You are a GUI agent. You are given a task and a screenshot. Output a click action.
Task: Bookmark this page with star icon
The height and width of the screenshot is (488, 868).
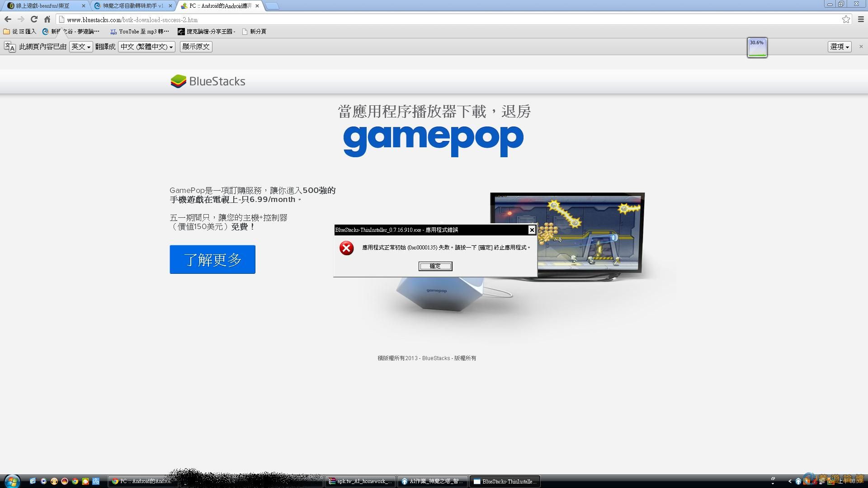[846, 19]
